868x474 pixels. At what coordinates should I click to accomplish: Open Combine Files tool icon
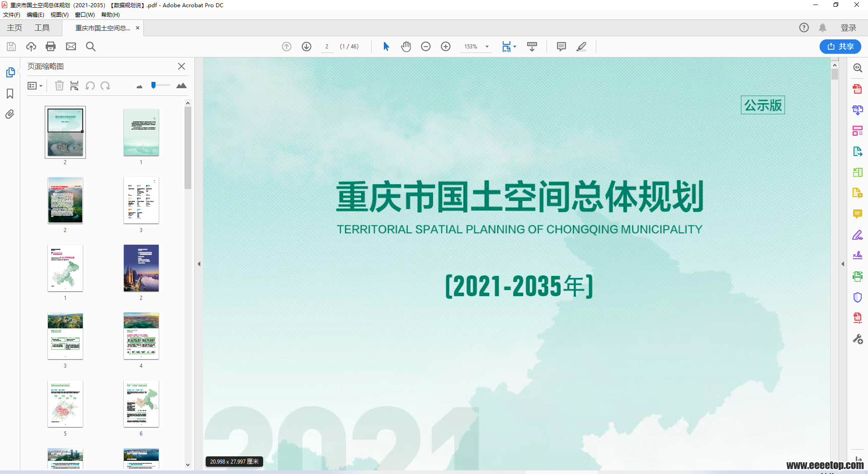[x=858, y=109]
